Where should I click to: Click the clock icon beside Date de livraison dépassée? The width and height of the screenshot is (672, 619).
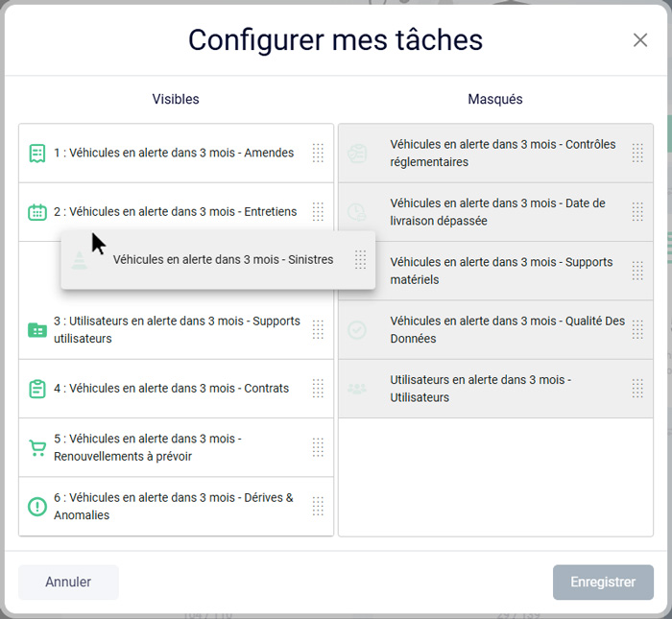coord(357,212)
